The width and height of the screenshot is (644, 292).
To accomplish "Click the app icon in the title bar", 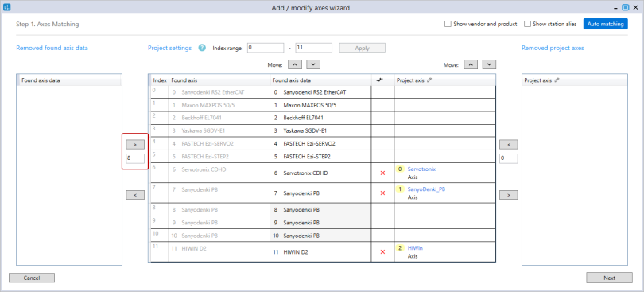I will [x=6, y=7].
